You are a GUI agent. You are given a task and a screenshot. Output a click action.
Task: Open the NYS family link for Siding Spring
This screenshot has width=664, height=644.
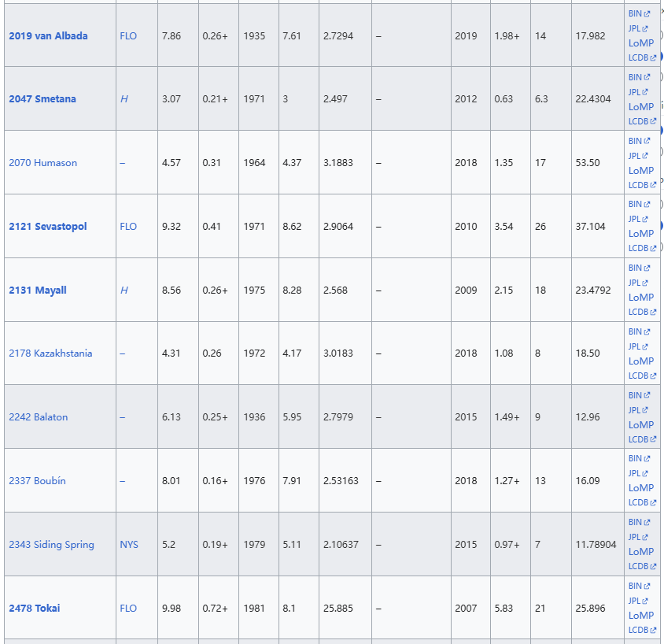(129, 545)
